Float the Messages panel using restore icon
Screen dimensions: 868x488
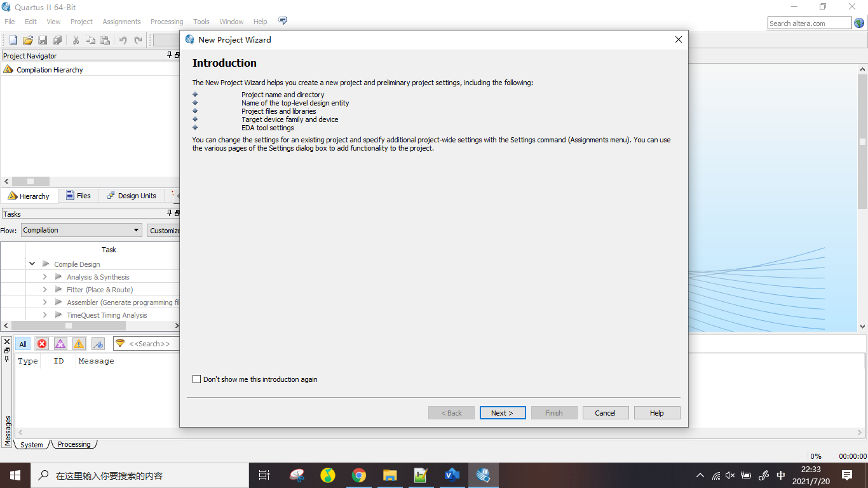click(7, 350)
